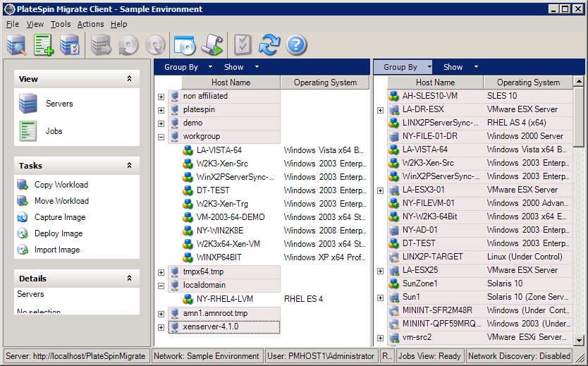Open the left pane Group By dropdown

point(188,68)
